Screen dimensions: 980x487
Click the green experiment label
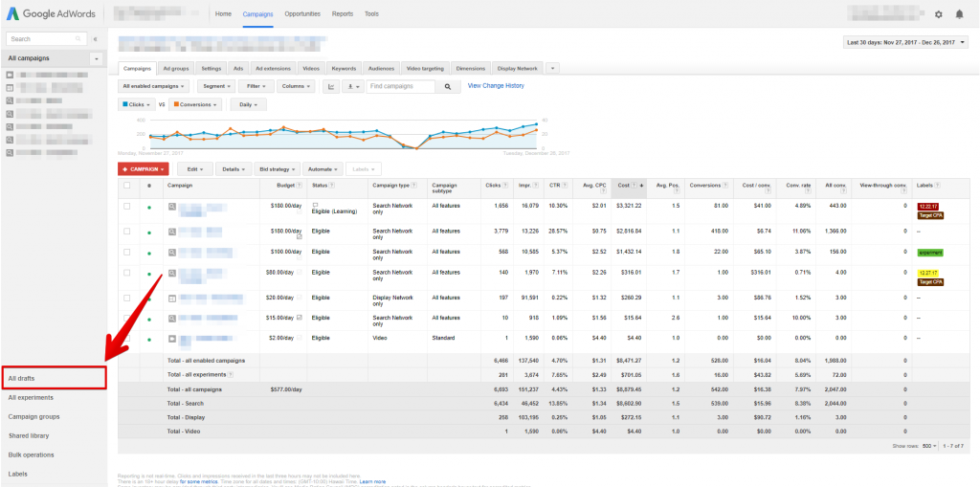930,253
